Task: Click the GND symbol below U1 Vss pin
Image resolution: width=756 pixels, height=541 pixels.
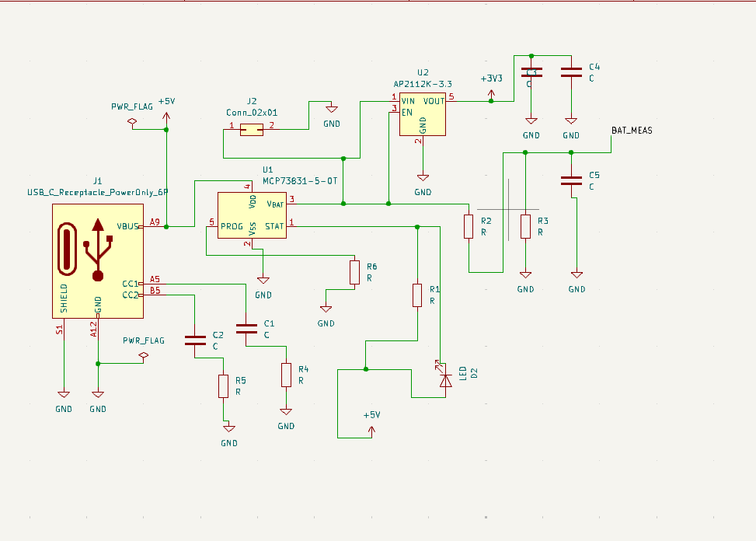Action: click(263, 280)
